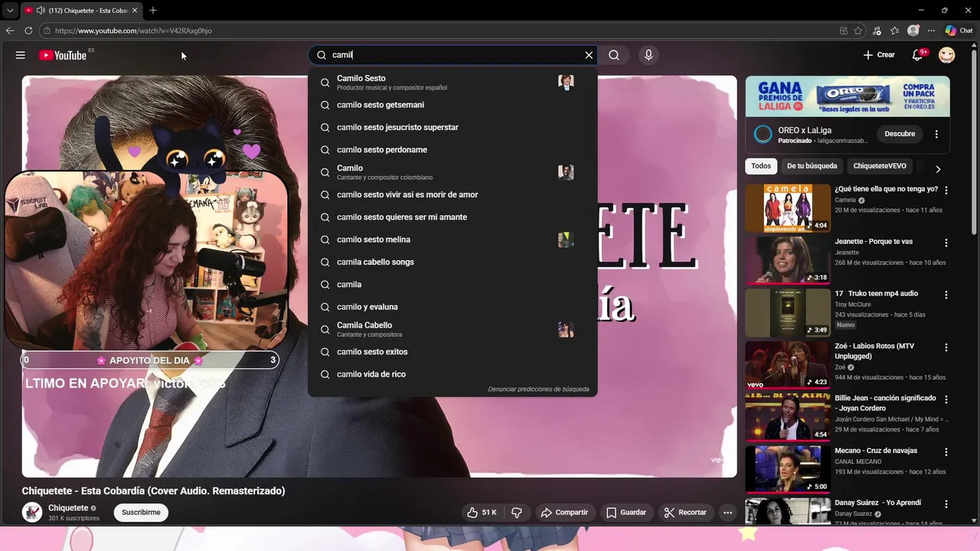Open Mecano Cruz de navajas video
980x551 pixels.
[x=788, y=469]
